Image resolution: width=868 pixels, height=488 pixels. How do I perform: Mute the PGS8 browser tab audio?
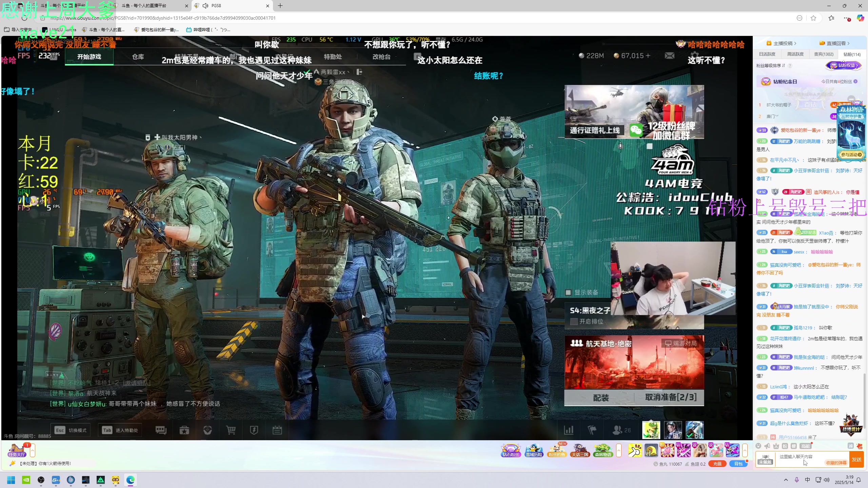pyautogui.click(x=205, y=6)
